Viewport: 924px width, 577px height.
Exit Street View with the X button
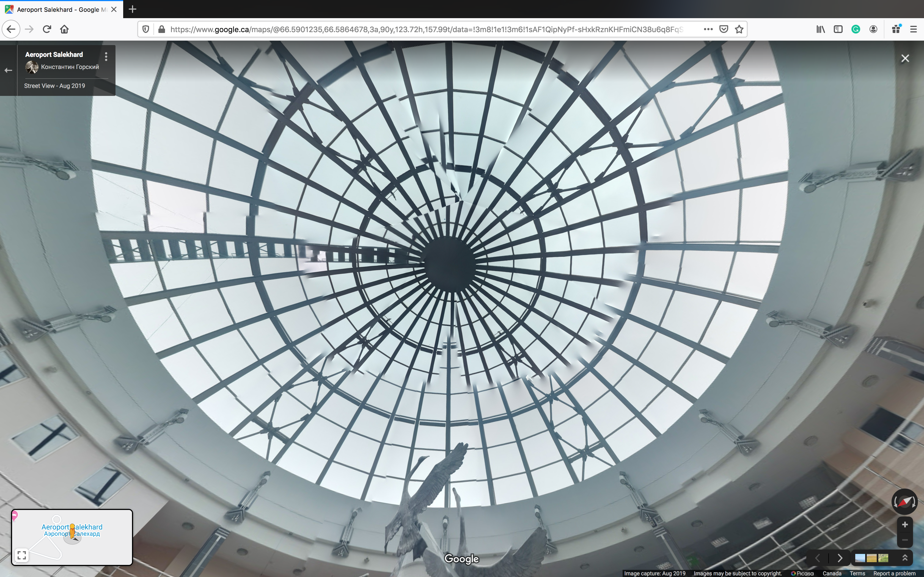905,58
